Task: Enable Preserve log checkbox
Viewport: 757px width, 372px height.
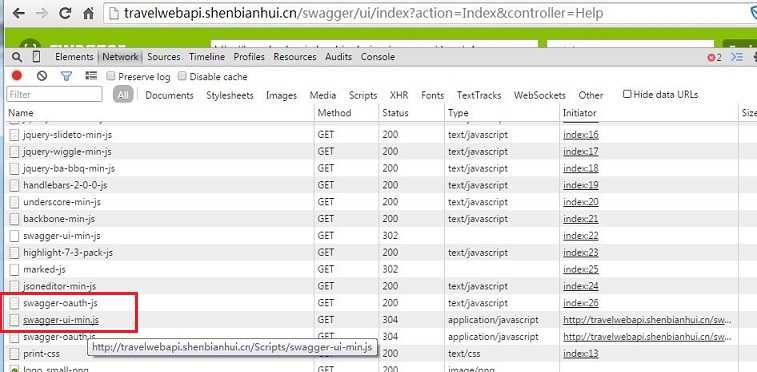Action: [111, 76]
